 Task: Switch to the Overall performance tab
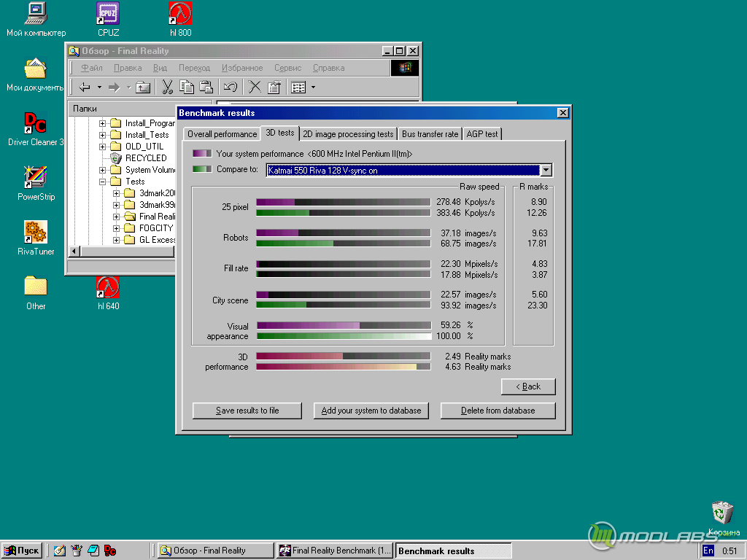[222, 134]
